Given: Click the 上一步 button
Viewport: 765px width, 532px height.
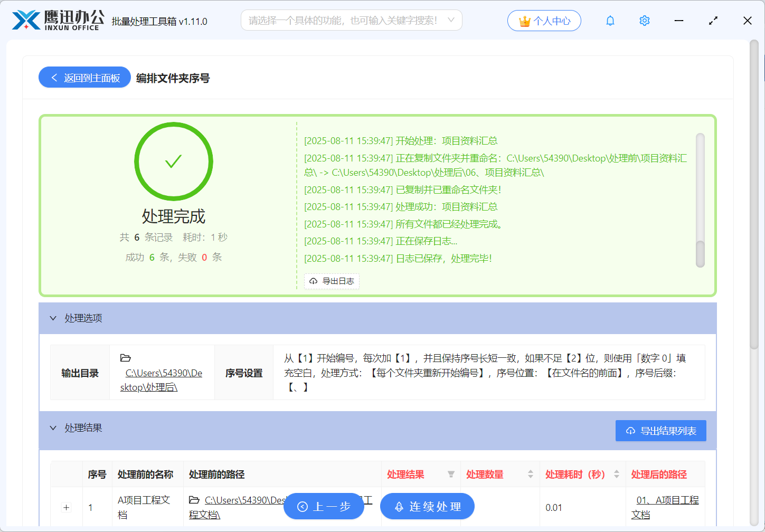Looking at the screenshot, I should point(324,506).
